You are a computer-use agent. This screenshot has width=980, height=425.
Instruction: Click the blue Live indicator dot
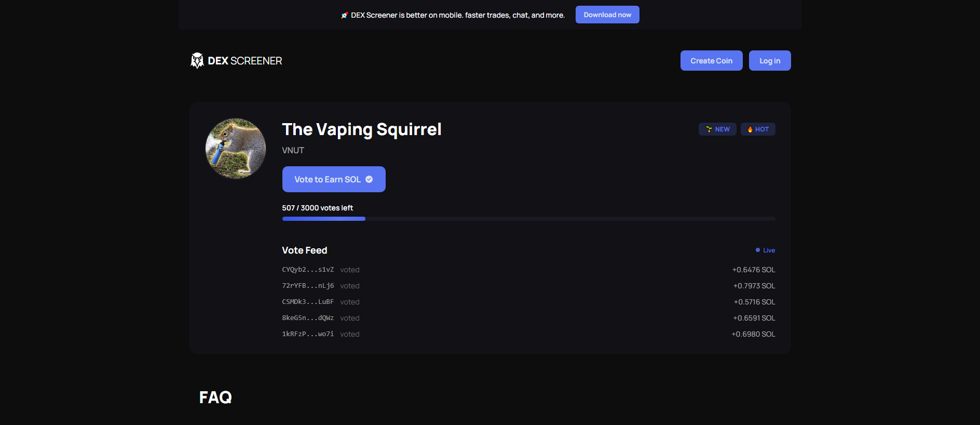pos(758,250)
